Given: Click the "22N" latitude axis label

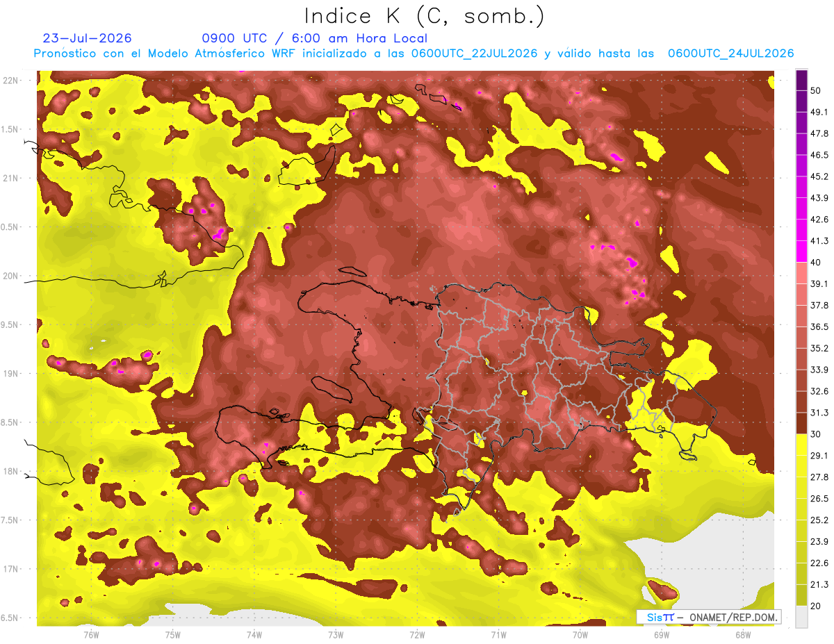Looking at the screenshot, I should tap(11, 81).
